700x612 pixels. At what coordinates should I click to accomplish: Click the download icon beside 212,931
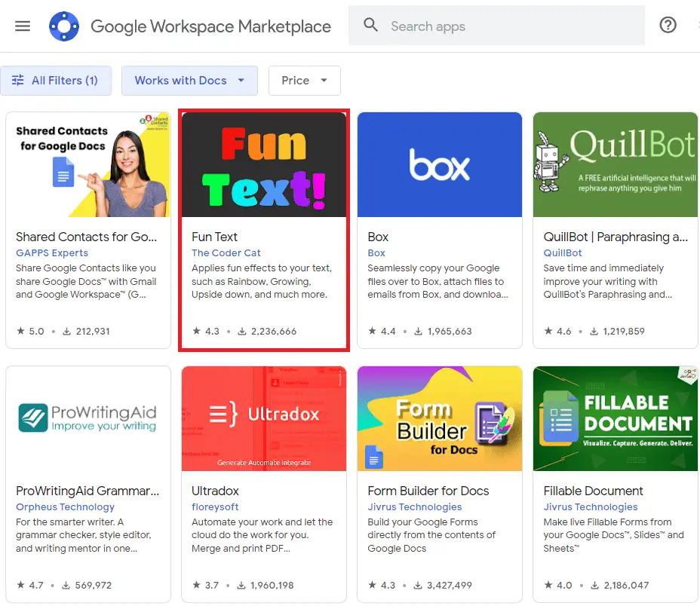click(x=66, y=332)
